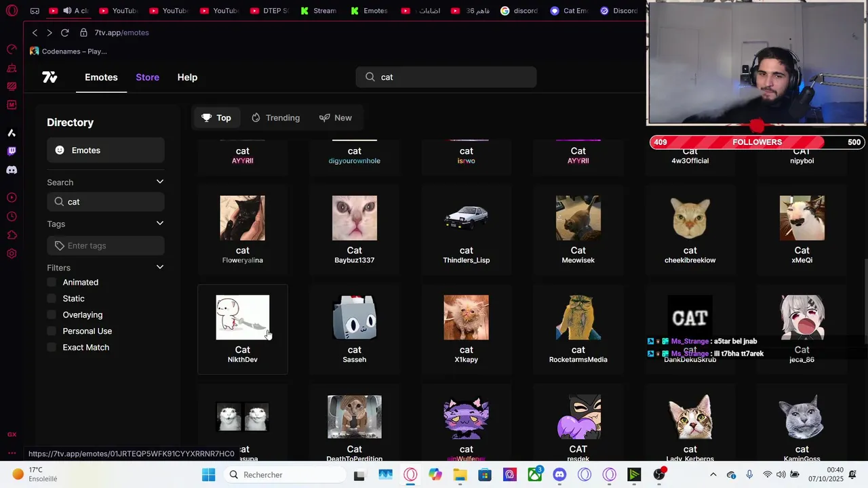Screen dimensions: 868x488
Task: Open the Codenames – Play bookmark
Action: click(68, 52)
